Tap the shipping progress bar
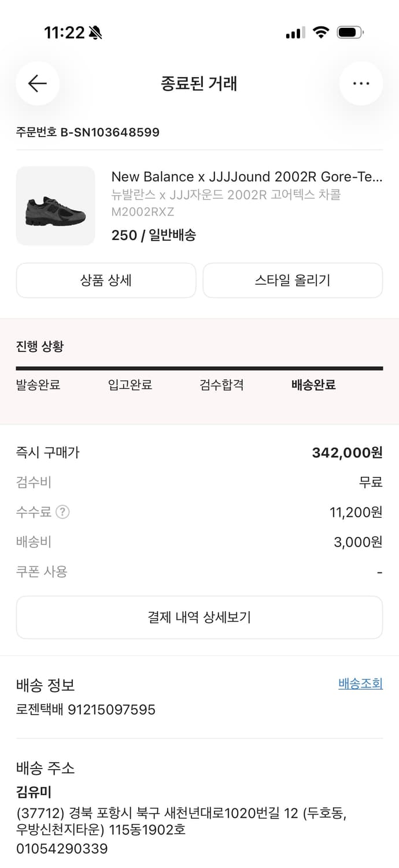This screenshot has width=399, height=868. pos(199,366)
